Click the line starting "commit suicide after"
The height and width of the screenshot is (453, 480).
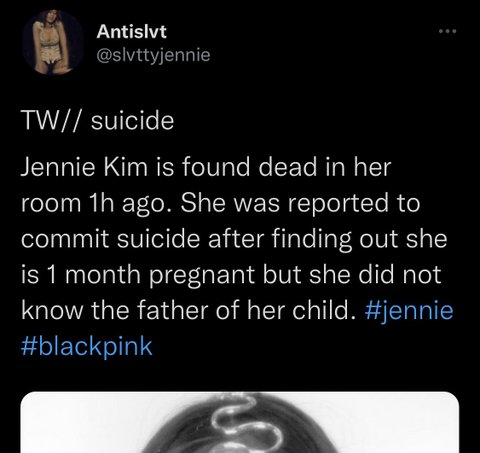(234, 239)
